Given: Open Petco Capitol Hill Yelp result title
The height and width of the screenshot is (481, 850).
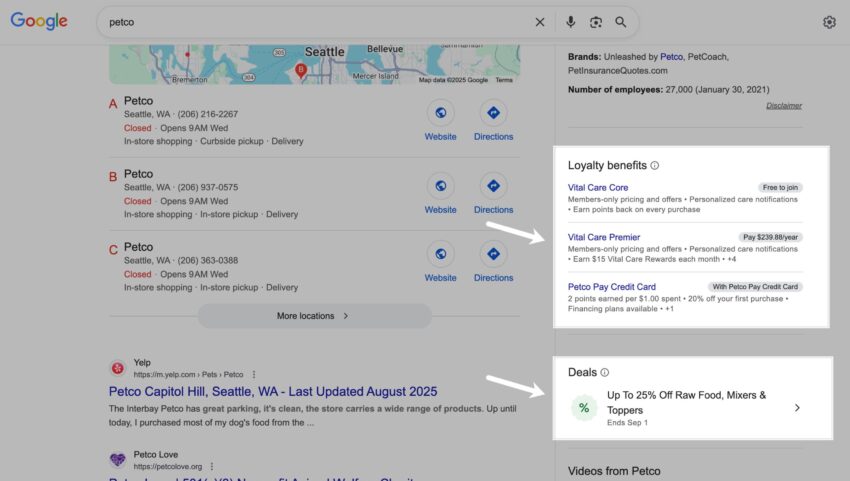Looking at the screenshot, I should [x=273, y=392].
